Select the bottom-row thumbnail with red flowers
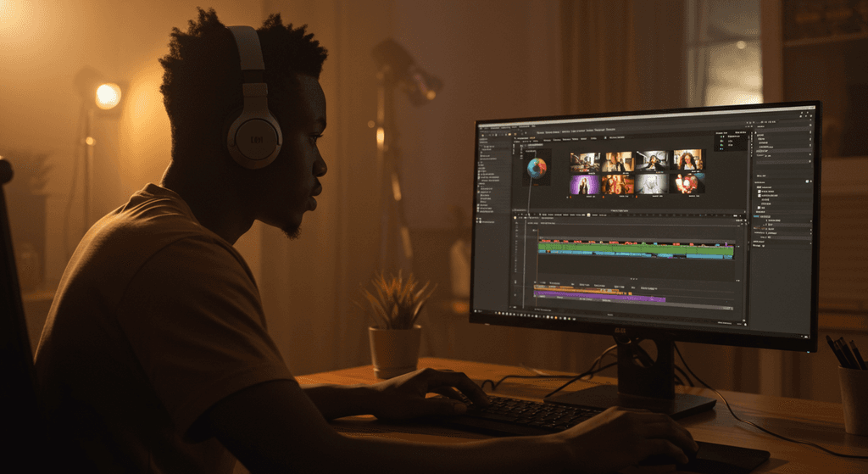 coord(687,183)
